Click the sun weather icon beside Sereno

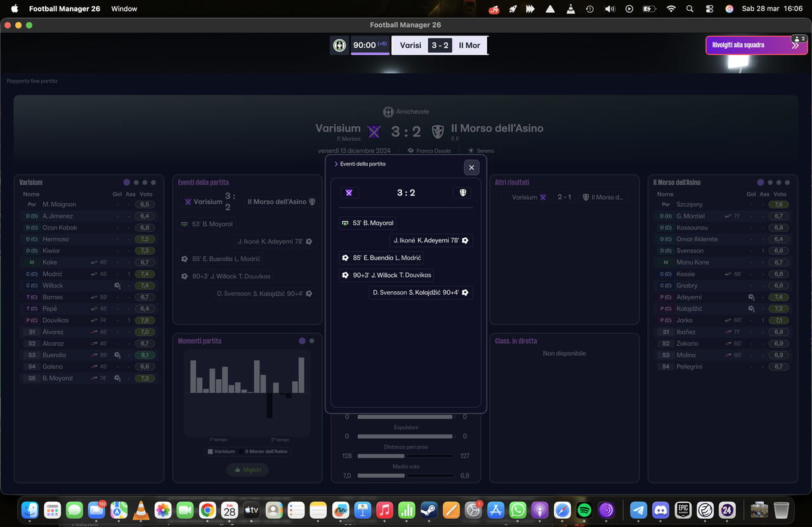pyautogui.click(x=471, y=151)
